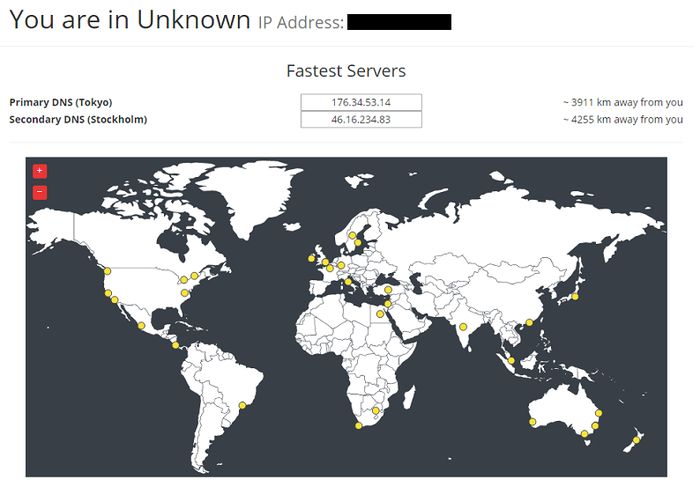
Task: Click the 'IP Address:' label
Action: pos(301,22)
